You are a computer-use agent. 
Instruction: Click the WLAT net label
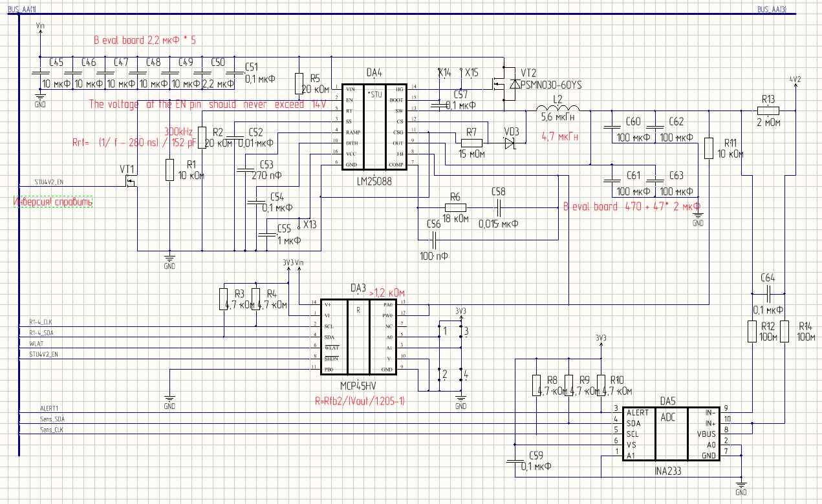click(36, 343)
